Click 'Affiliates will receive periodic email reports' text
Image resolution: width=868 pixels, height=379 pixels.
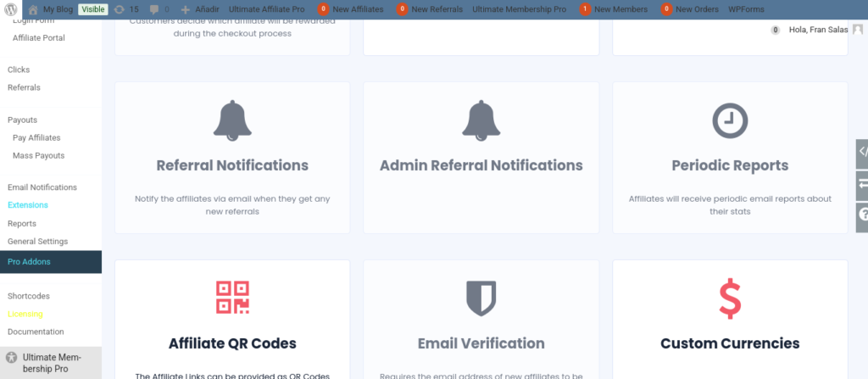(730, 205)
